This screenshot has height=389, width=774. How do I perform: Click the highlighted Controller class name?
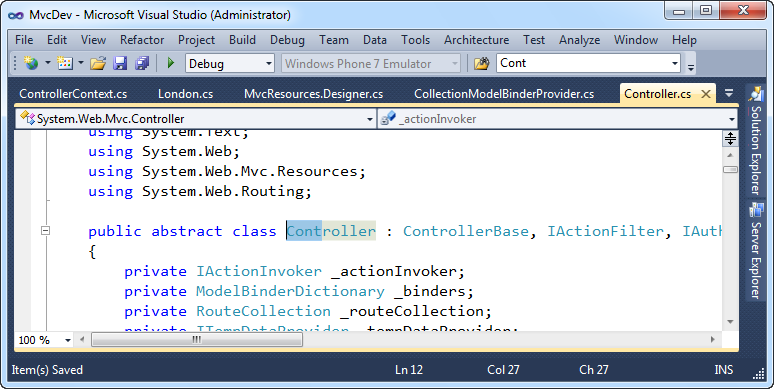[x=331, y=231]
